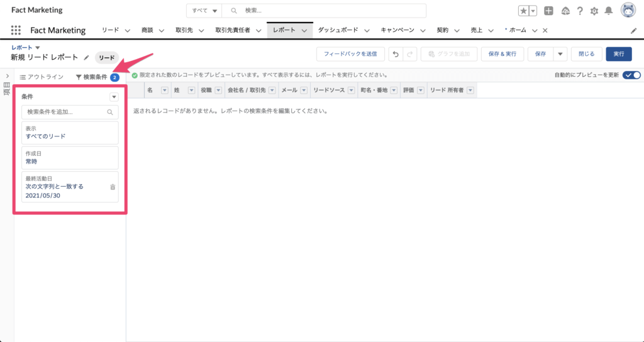
Task: Open the 条件 section dropdown arrow
Action: point(114,97)
